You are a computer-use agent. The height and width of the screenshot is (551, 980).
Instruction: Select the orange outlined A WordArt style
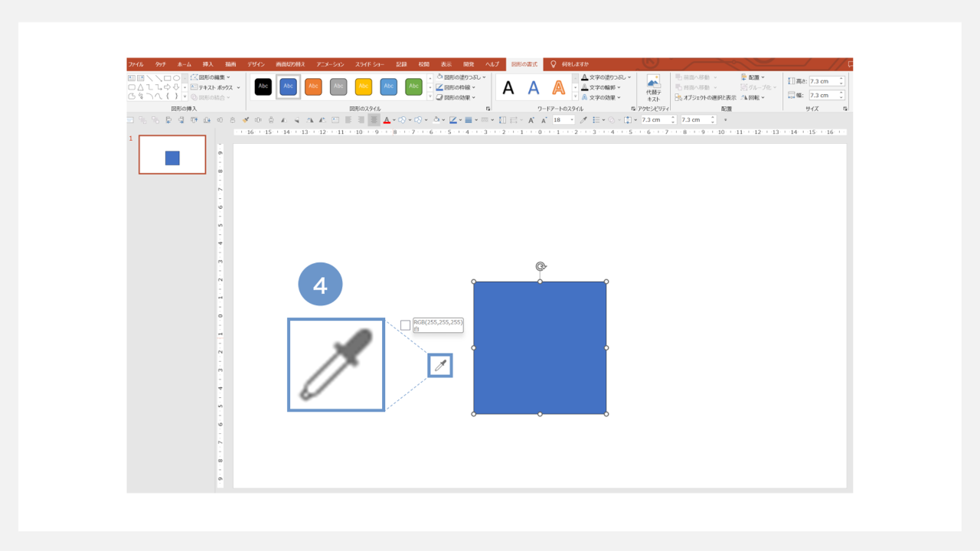560,88
